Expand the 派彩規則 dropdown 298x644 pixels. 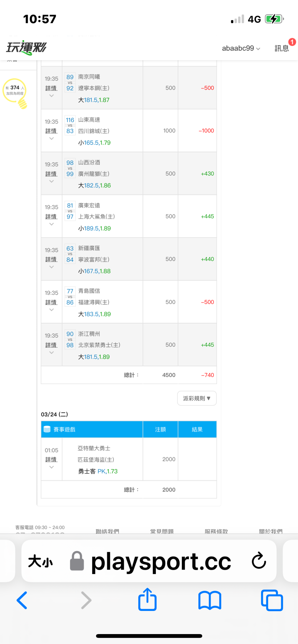click(x=197, y=398)
